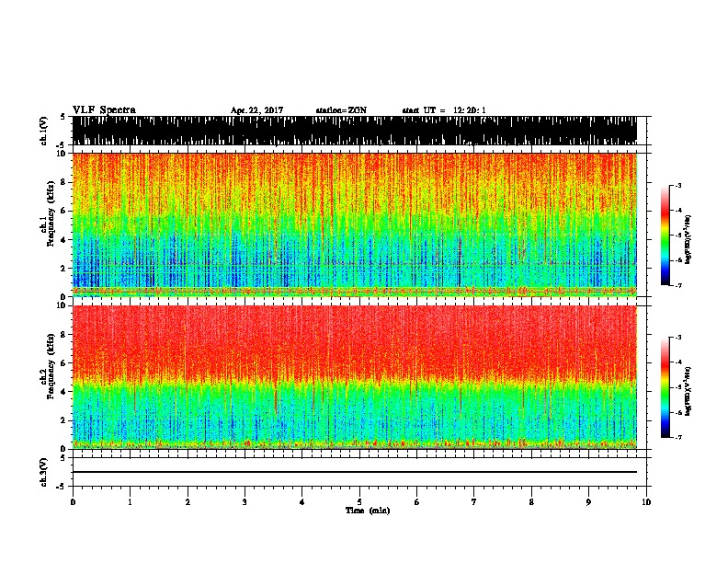Click the time axis tick label "1"

tap(130, 502)
